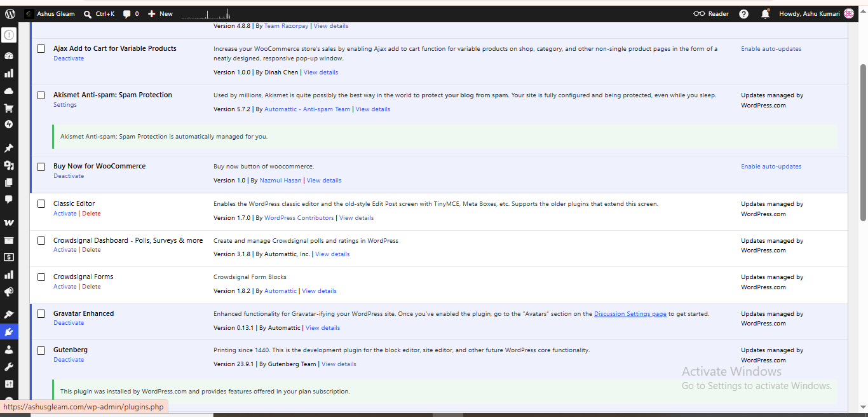Check the Classic Editor plugin checkbox
The height and width of the screenshot is (417, 868).
pyautogui.click(x=41, y=204)
